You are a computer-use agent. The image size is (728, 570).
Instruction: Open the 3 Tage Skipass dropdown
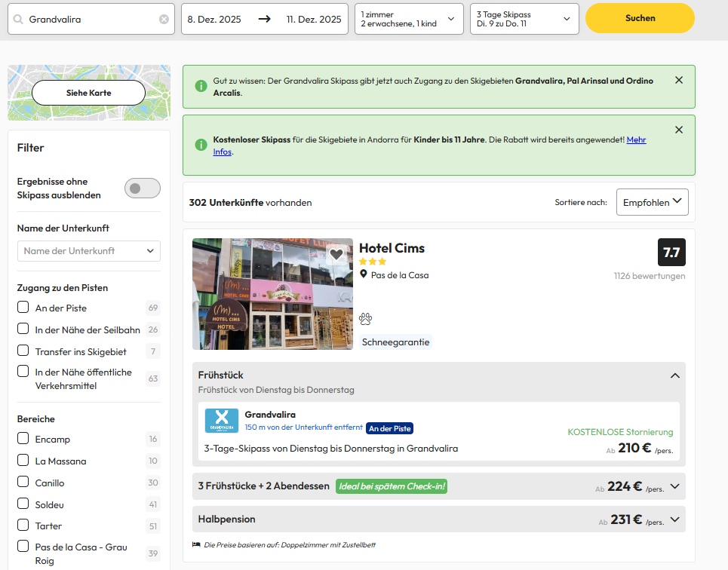coord(524,19)
